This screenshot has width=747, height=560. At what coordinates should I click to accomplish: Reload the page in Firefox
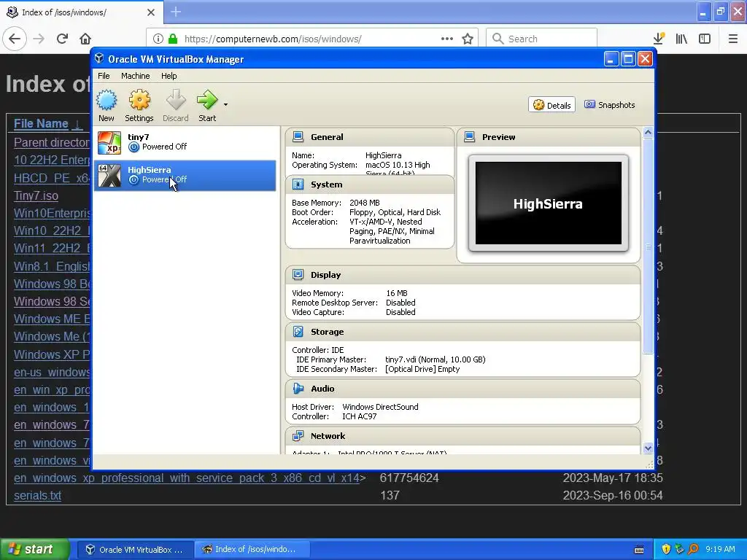63,39
